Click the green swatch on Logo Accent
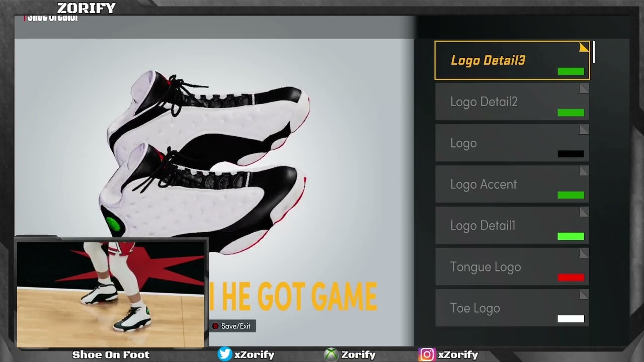The image size is (644, 362). [571, 195]
